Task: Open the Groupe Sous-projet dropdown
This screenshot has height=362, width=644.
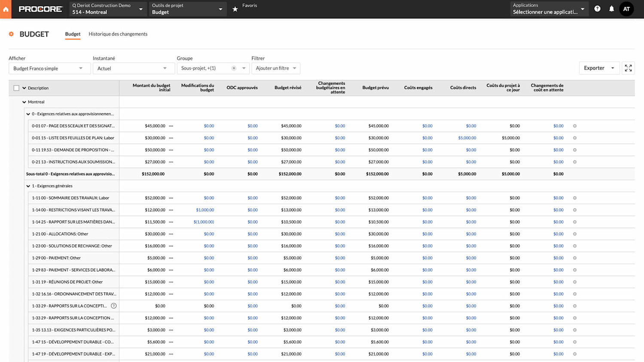Action: [x=213, y=68]
